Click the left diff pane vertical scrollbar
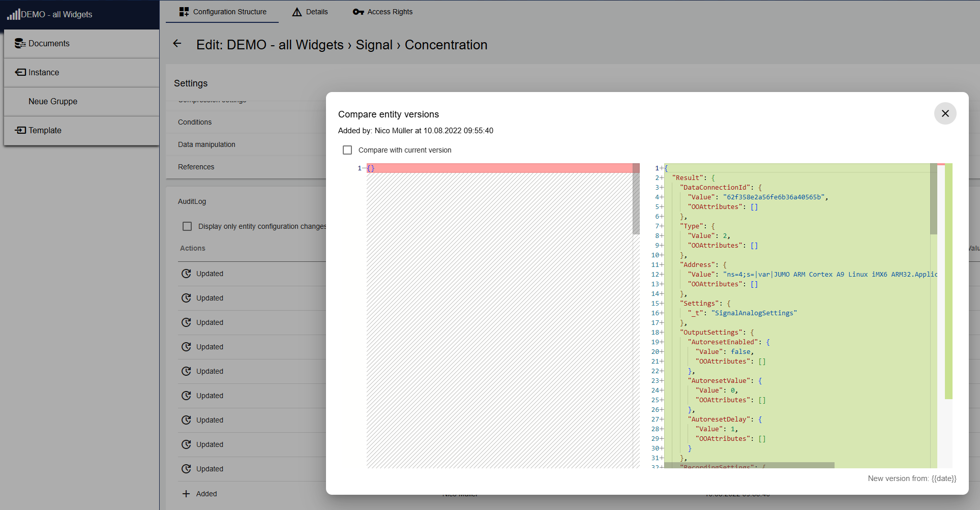Screen dimensions: 980x510 tap(636, 203)
